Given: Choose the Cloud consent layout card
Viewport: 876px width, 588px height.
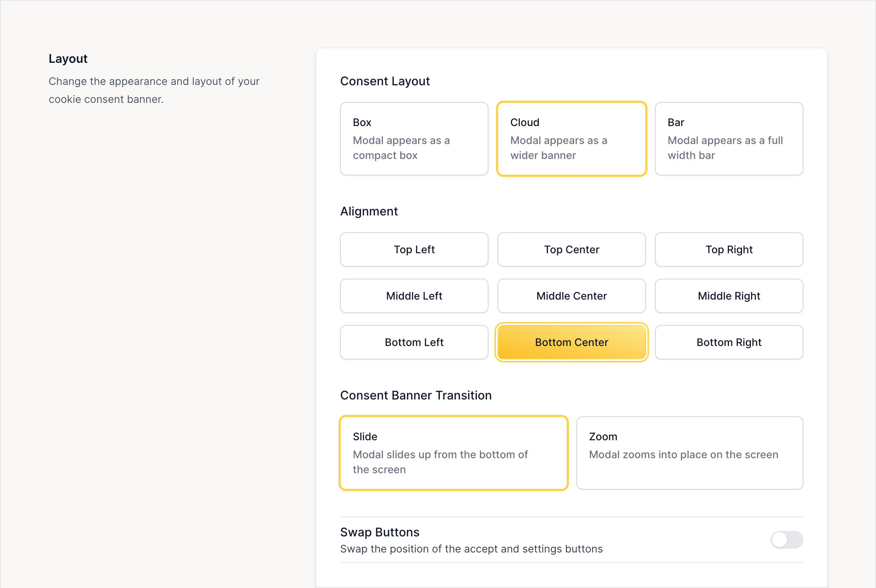Looking at the screenshot, I should [572, 139].
